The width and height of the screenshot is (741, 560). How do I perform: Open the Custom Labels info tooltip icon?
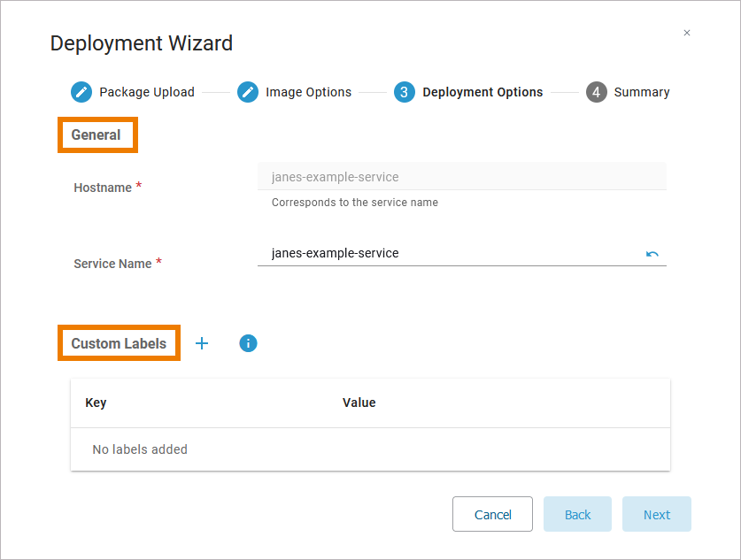click(x=248, y=343)
